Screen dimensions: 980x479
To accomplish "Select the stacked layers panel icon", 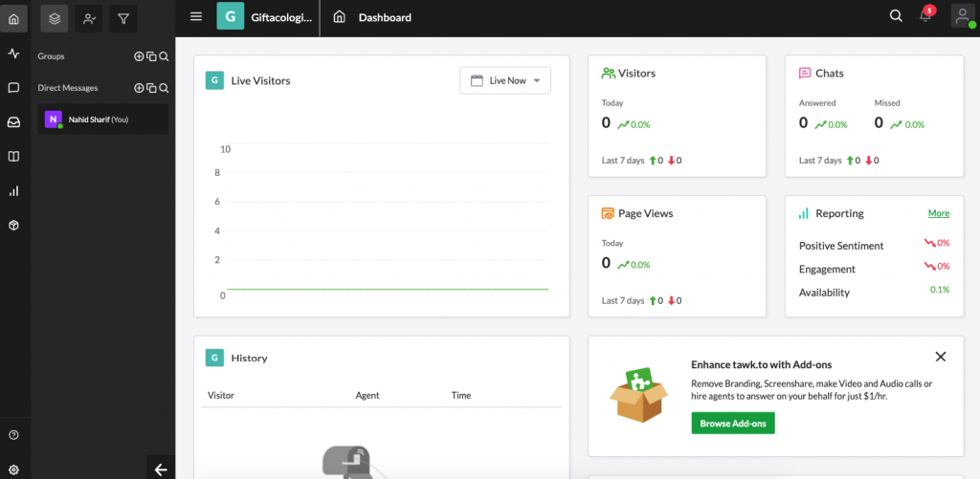I will (x=55, y=19).
